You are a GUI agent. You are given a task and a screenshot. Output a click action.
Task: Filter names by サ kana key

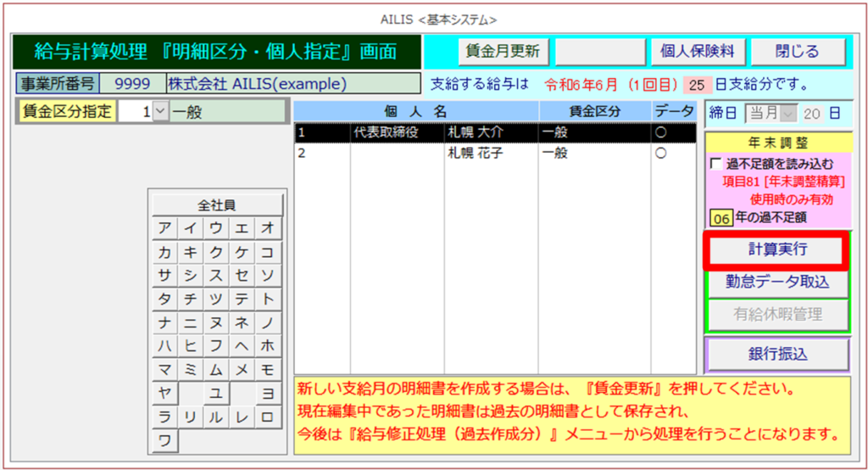(164, 276)
